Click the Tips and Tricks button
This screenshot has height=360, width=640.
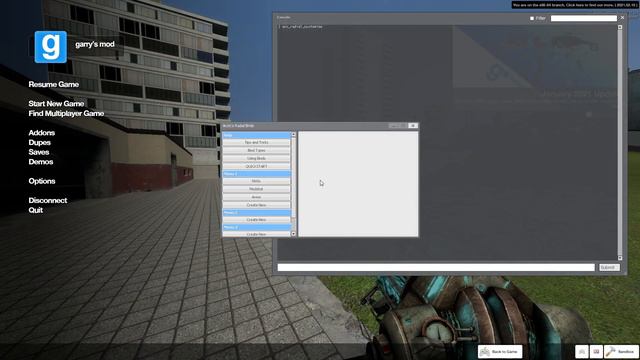256,142
